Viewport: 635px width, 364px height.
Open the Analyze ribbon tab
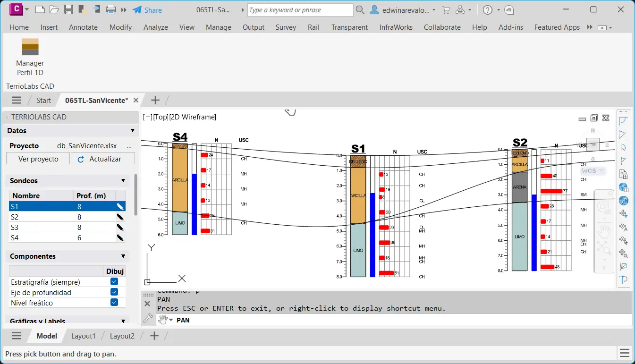pos(156,27)
